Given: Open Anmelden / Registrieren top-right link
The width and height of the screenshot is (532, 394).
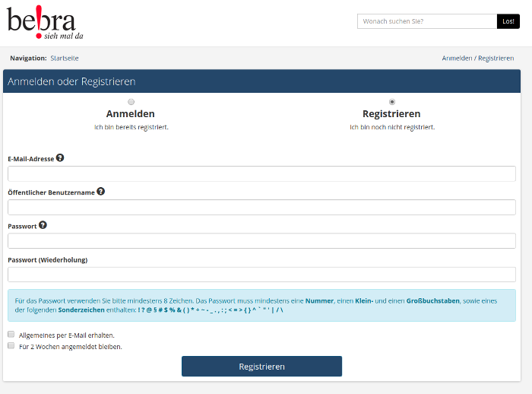Looking at the screenshot, I should [x=478, y=58].
